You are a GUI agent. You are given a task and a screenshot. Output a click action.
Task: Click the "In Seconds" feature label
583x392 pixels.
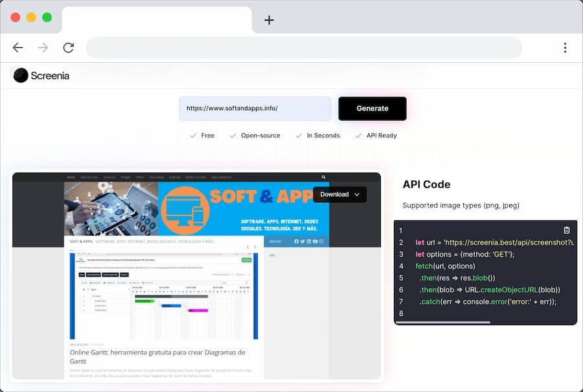323,135
